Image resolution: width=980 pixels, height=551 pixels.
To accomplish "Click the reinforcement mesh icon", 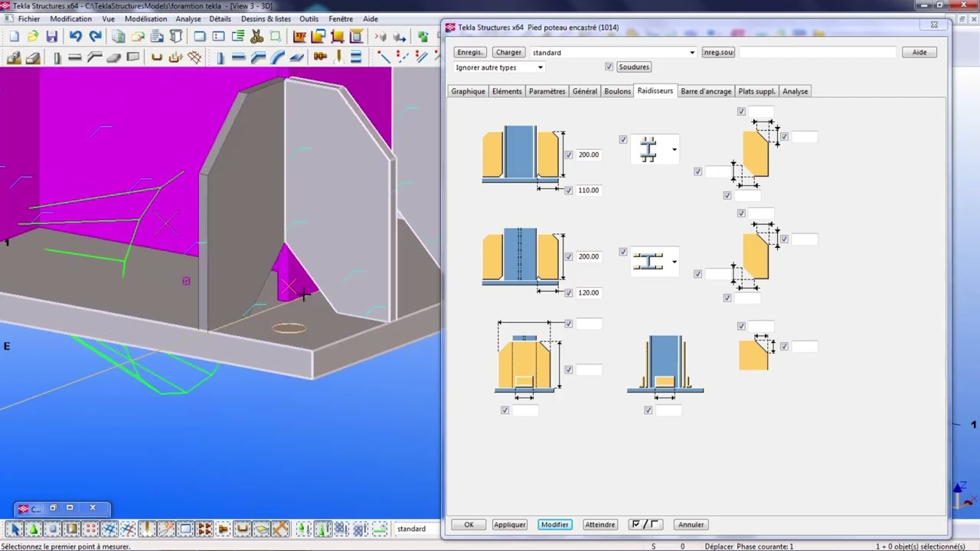I will (x=194, y=57).
